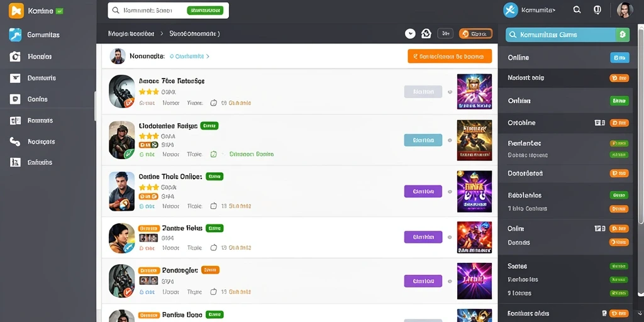Toggle the green badge in Onlins row

(619, 100)
